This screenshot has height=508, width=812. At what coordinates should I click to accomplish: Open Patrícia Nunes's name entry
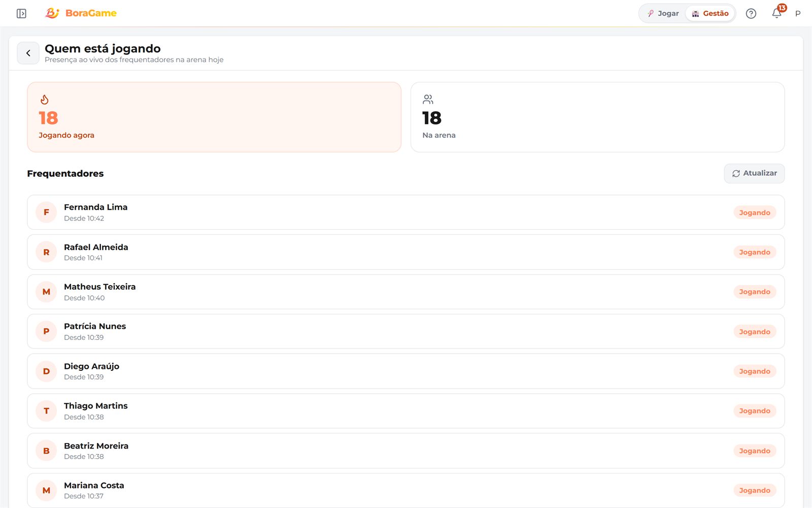95,327
